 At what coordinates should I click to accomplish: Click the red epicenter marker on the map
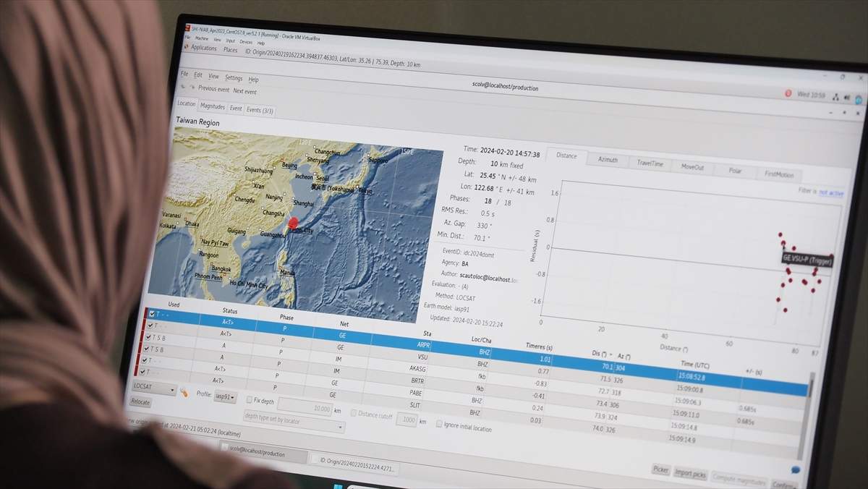(x=292, y=224)
